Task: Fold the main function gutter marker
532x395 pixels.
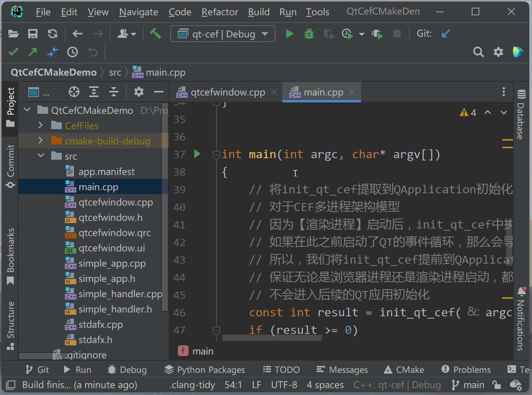Action: pyautogui.click(x=216, y=154)
